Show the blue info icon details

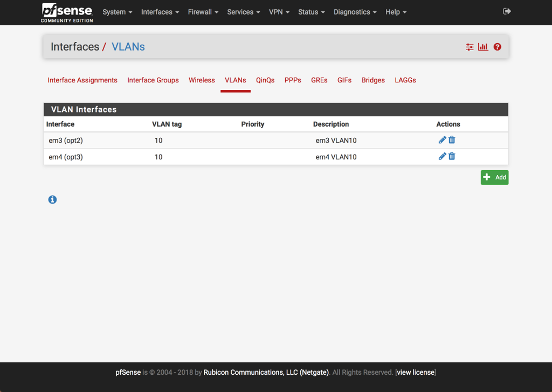pos(52,200)
